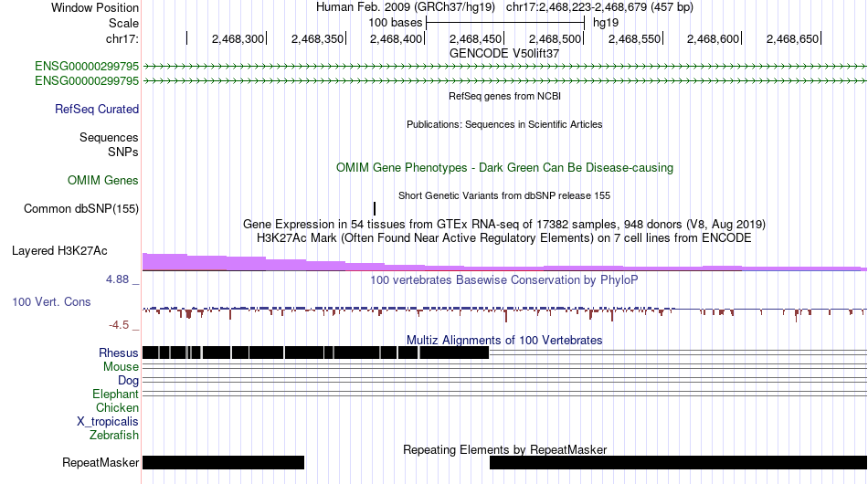Click 100 vertebrates Basewise Conservation by PhyloP title

504,279
